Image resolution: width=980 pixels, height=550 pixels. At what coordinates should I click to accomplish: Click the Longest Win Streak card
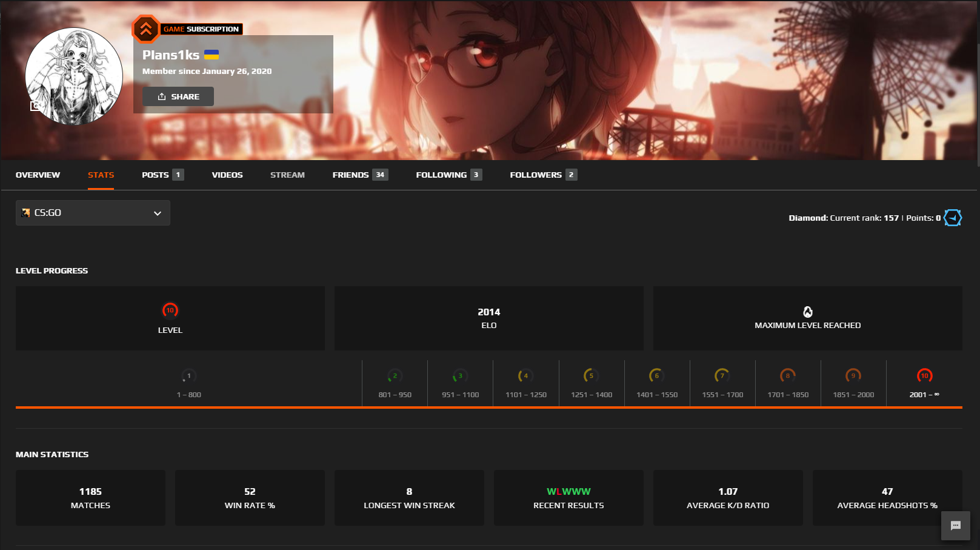pos(409,498)
